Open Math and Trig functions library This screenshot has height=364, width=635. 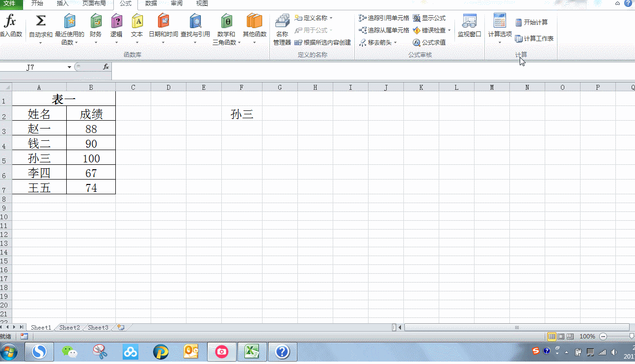click(226, 29)
